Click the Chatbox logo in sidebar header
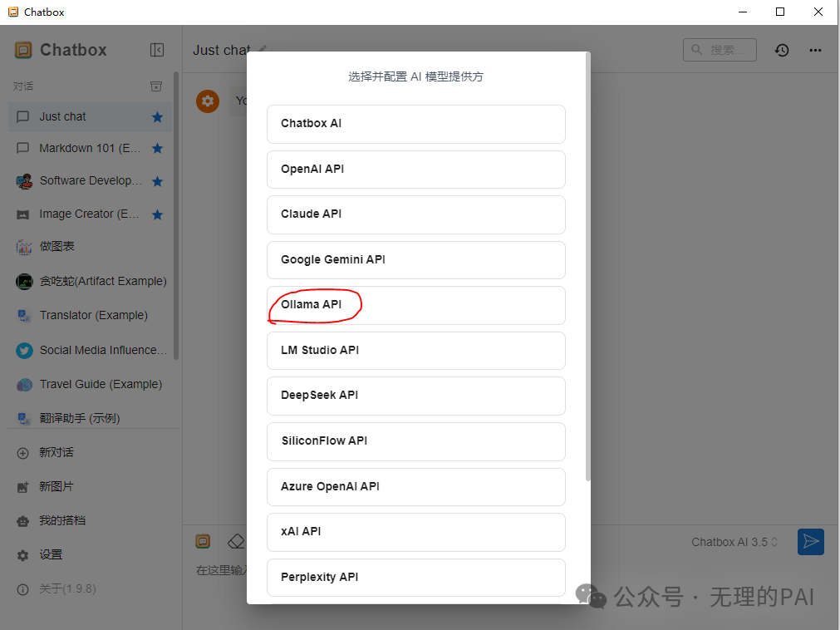Image resolution: width=840 pixels, height=630 pixels. click(x=23, y=51)
